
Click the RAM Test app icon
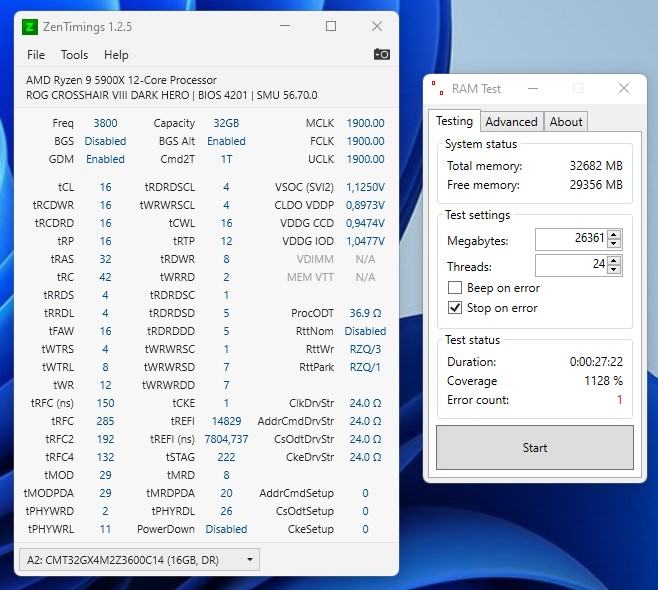(x=438, y=89)
